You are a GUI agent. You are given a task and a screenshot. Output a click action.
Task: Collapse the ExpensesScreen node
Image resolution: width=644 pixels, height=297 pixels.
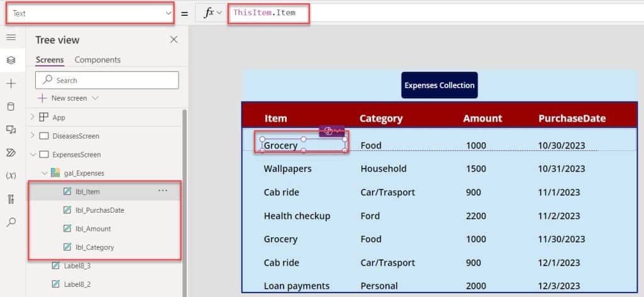[x=33, y=154]
